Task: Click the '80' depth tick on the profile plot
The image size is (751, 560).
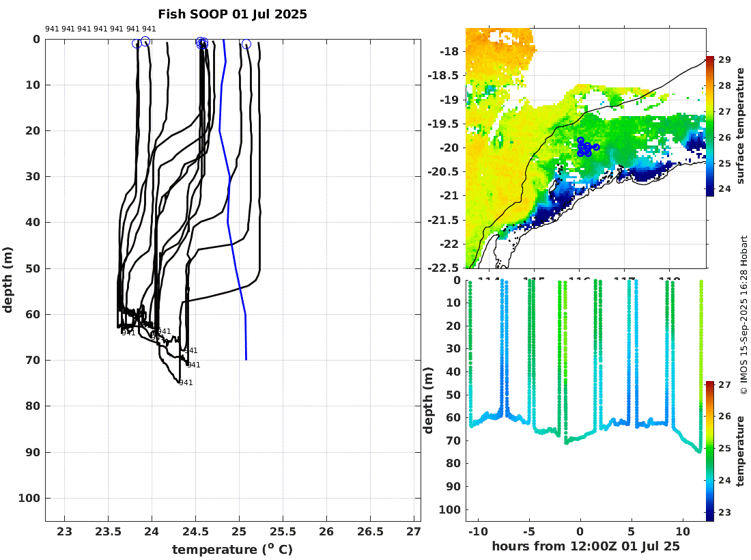Action: click(33, 406)
